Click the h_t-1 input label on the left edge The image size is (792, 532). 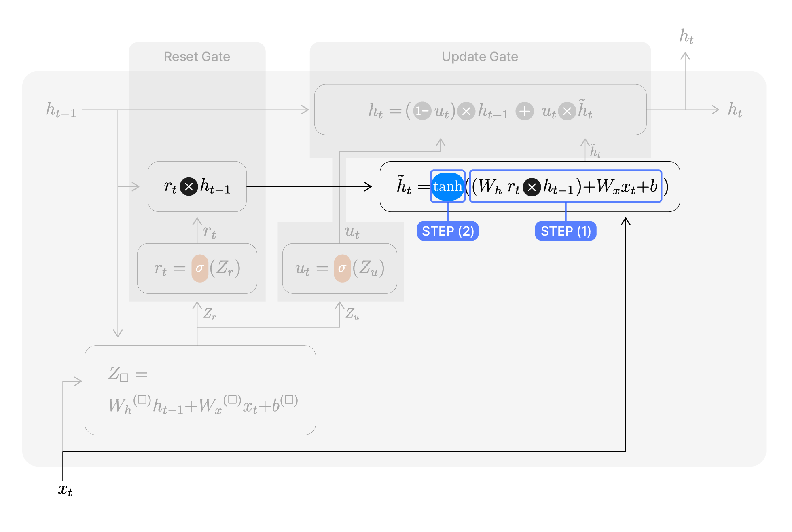point(61,110)
